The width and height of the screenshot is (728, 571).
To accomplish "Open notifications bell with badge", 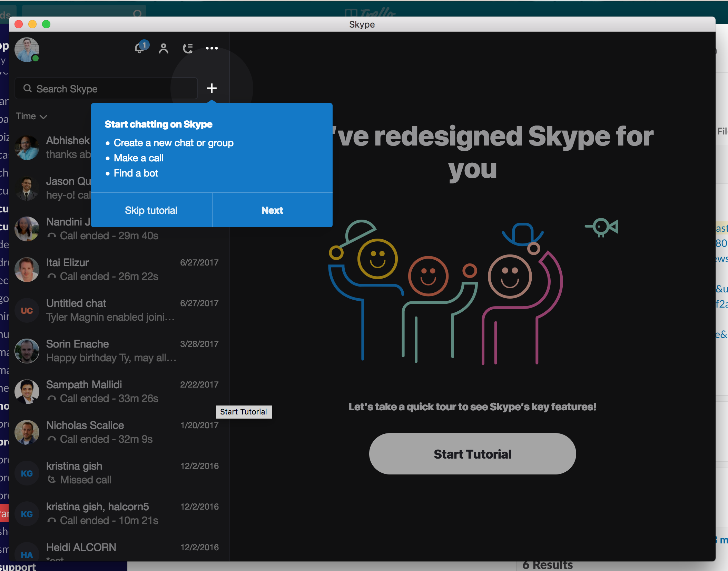I will [x=141, y=48].
